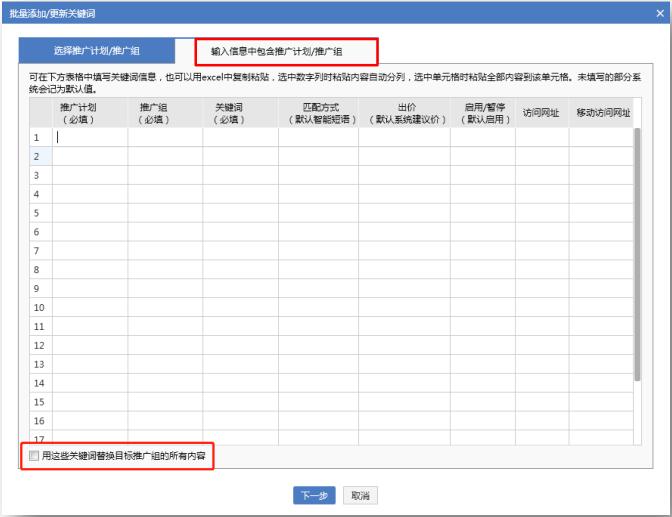Switch to the 选择推广计划/推广组 tab
This screenshot has width=672, height=517.
click(x=96, y=50)
